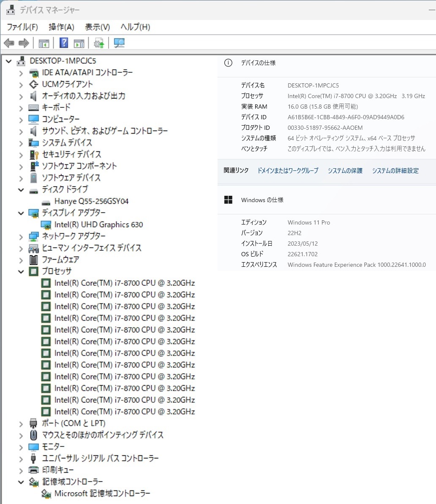The image size is (436, 504).
Task: Collapse the プロセッサ node
Action: click(x=21, y=271)
